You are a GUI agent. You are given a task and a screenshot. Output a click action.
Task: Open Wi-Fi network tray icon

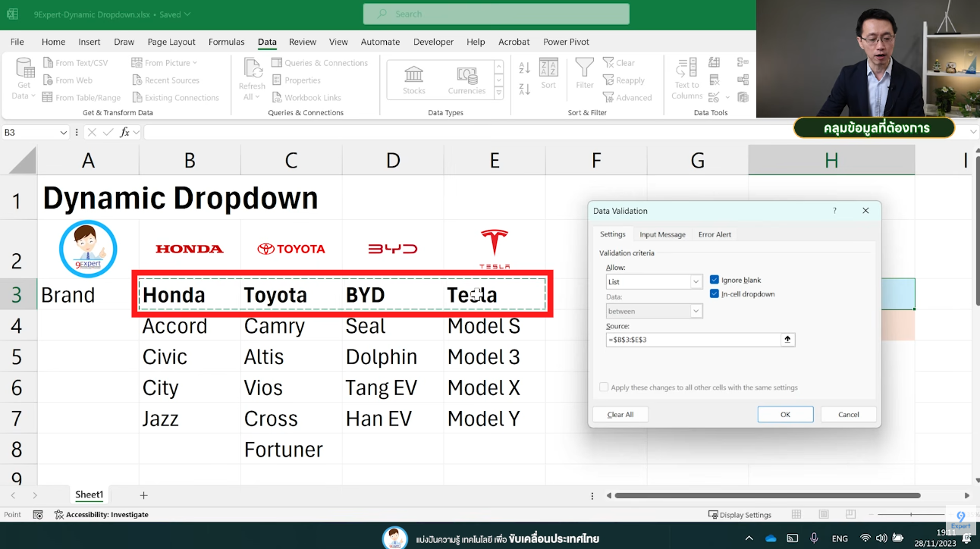(865, 538)
